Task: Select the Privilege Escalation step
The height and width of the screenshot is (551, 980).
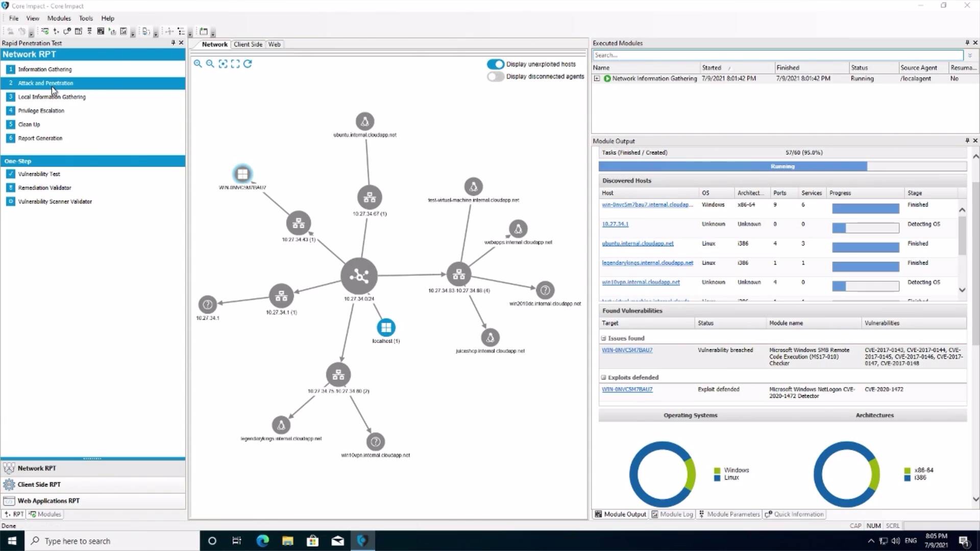Action: (x=93, y=111)
